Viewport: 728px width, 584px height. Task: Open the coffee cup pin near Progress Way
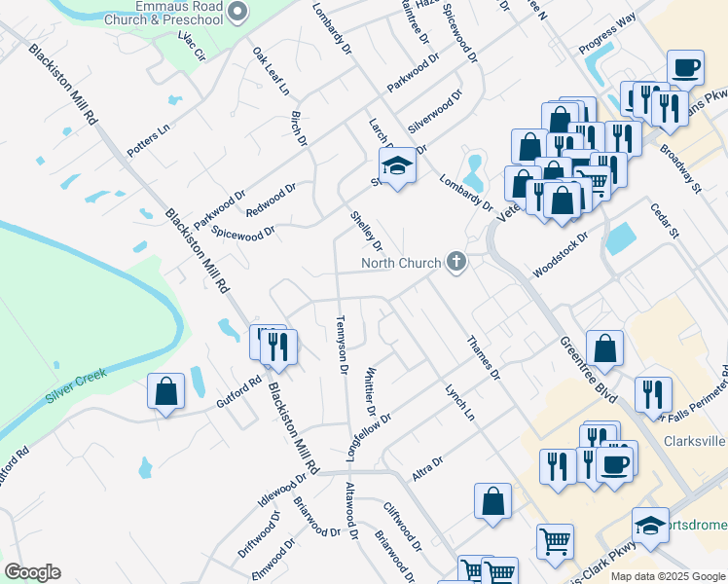pyautogui.click(x=686, y=68)
